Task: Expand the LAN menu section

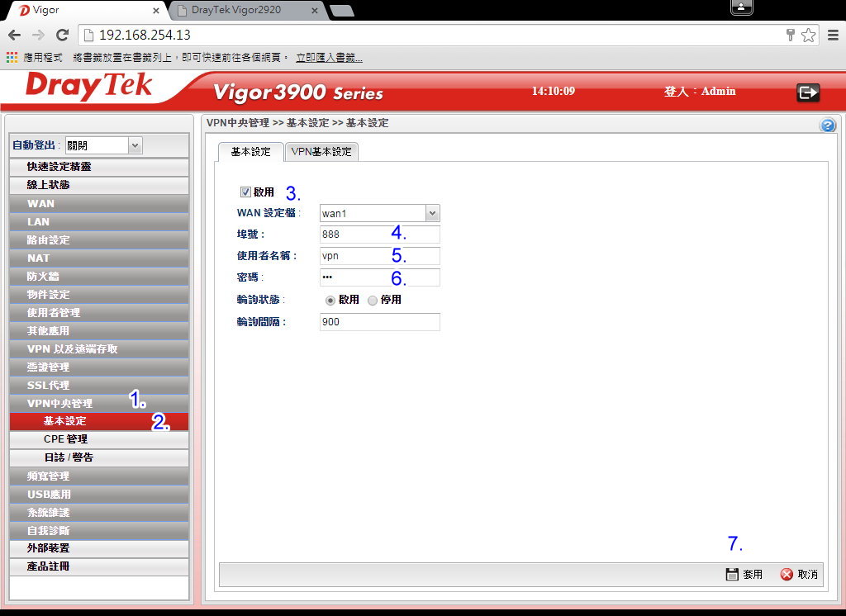Action: (x=99, y=221)
